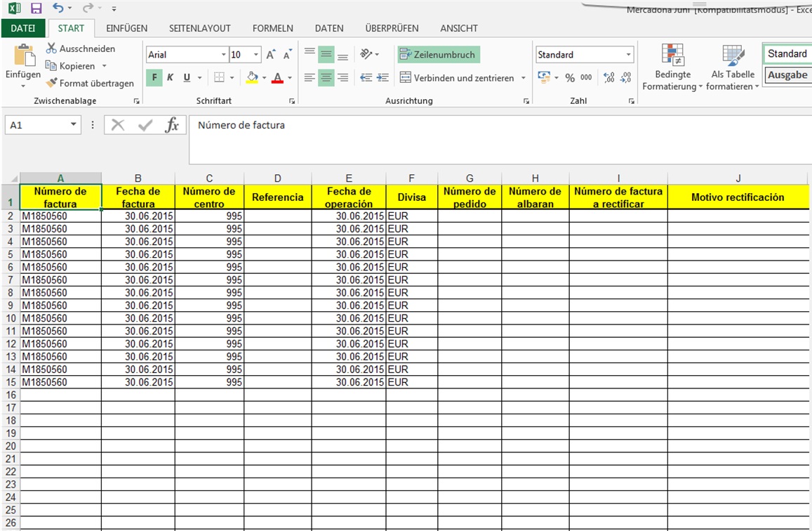The width and height of the screenshot is (812, 531).
Task: Apply red font color
Action: (278, 78)
